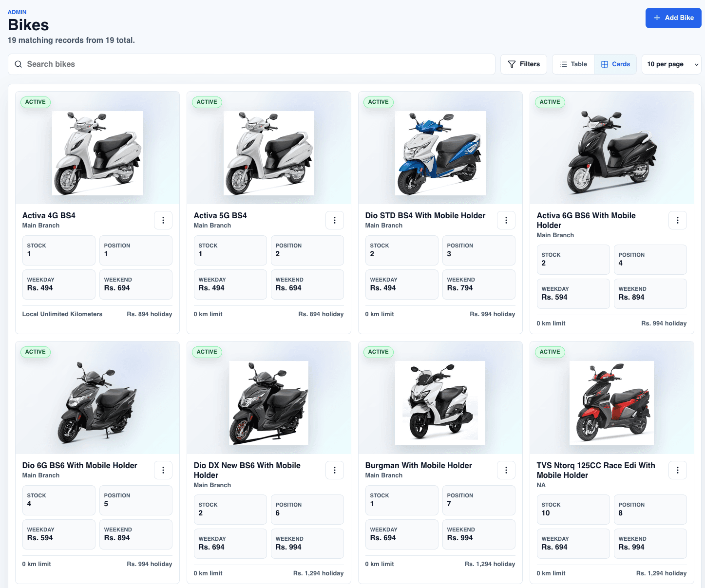705x588 pixels.
Task: Open the kebab menu for Activa 5G BS4
Action: tap(335, 220)
